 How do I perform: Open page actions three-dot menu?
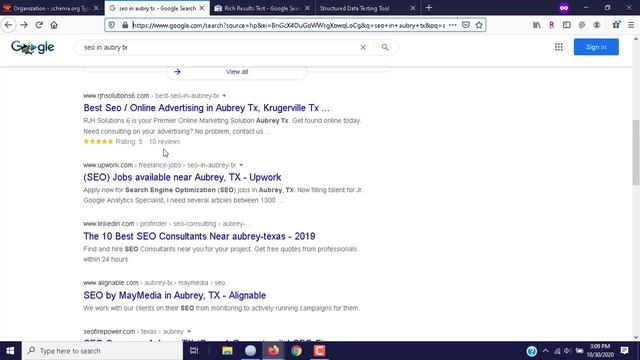(x=453, y=25)
